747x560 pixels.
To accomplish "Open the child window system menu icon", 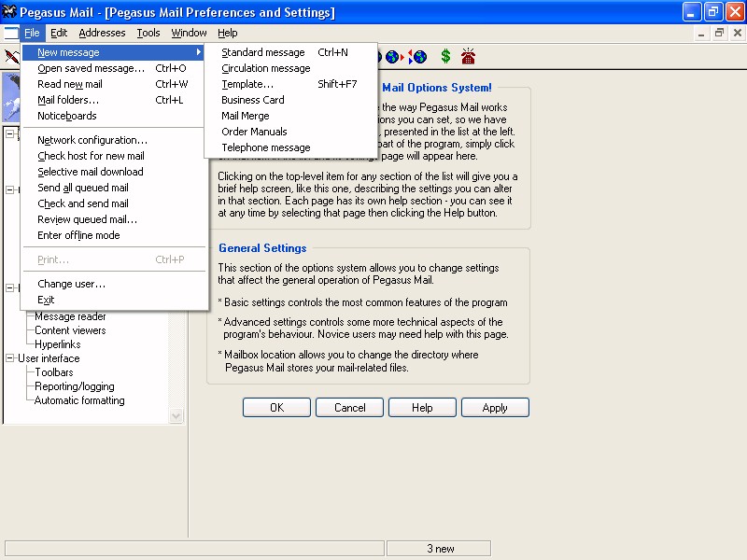I will (x=11, y=33).
